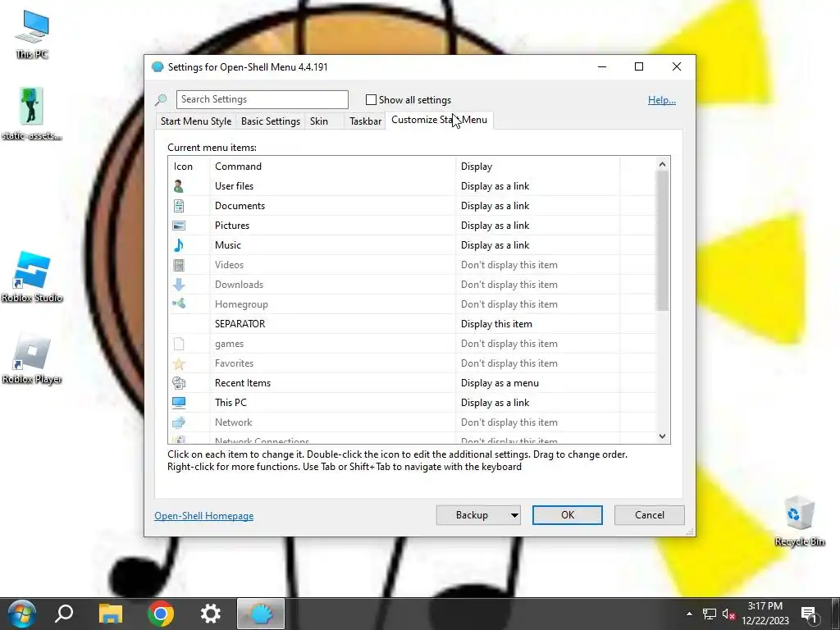Open static-assets desktop icon
The width and height of the screenshot is (840, 630).
click(x=32, y=113)
